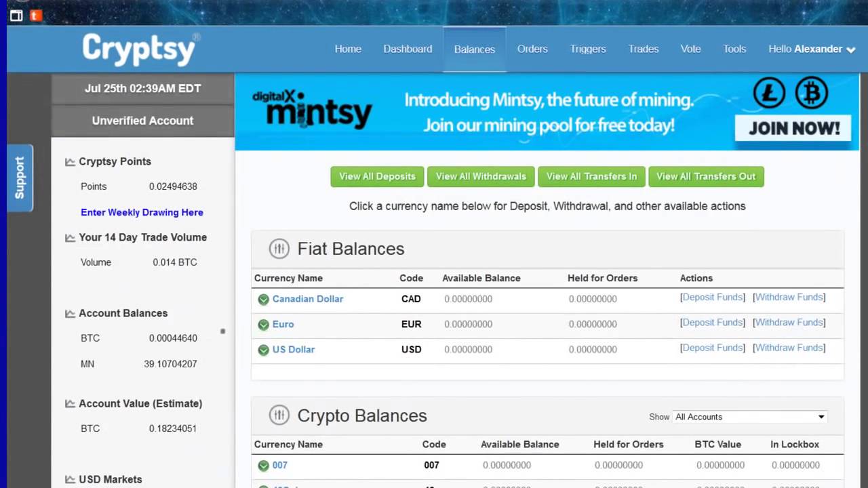Click the View All Deposits button

[x=377, y=176]
